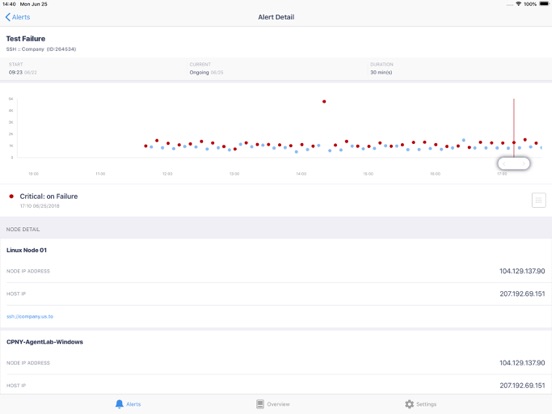Click the 14:00 label on the chart axis
Image resolution: width=552 pixels, height=414 pixels.
[301, 174]
